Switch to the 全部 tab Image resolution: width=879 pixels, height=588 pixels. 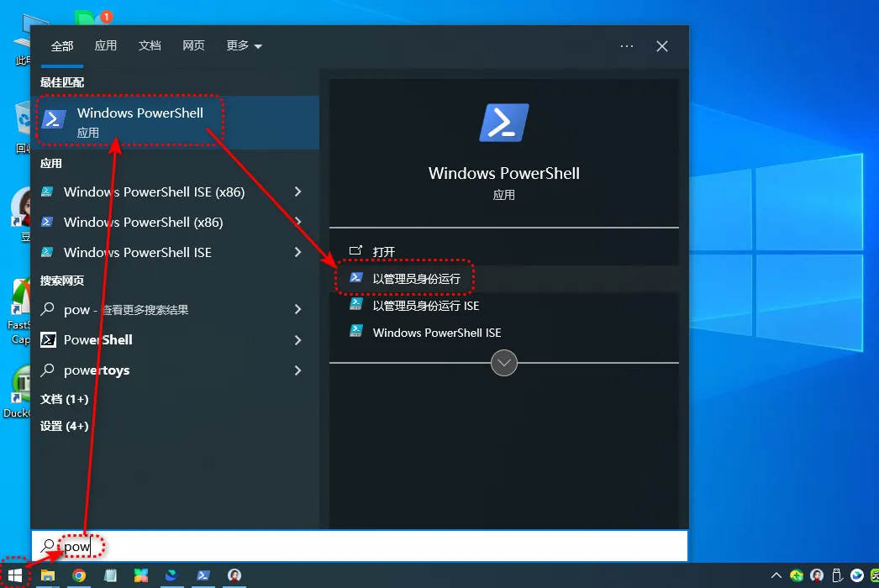click(61, 46)
